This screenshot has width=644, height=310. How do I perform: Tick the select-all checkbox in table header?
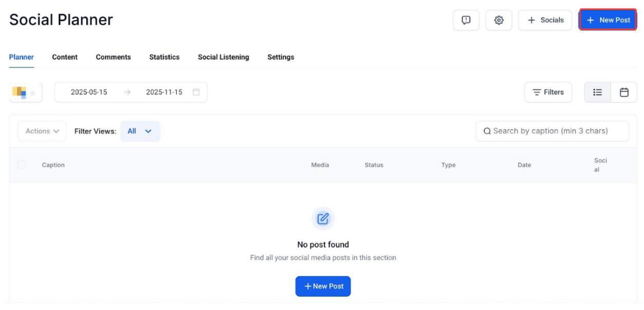[22, 165]
